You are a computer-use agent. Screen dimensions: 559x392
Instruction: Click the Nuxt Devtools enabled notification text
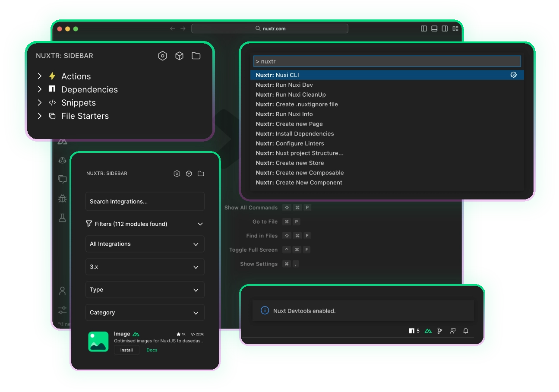pos(304,311)
